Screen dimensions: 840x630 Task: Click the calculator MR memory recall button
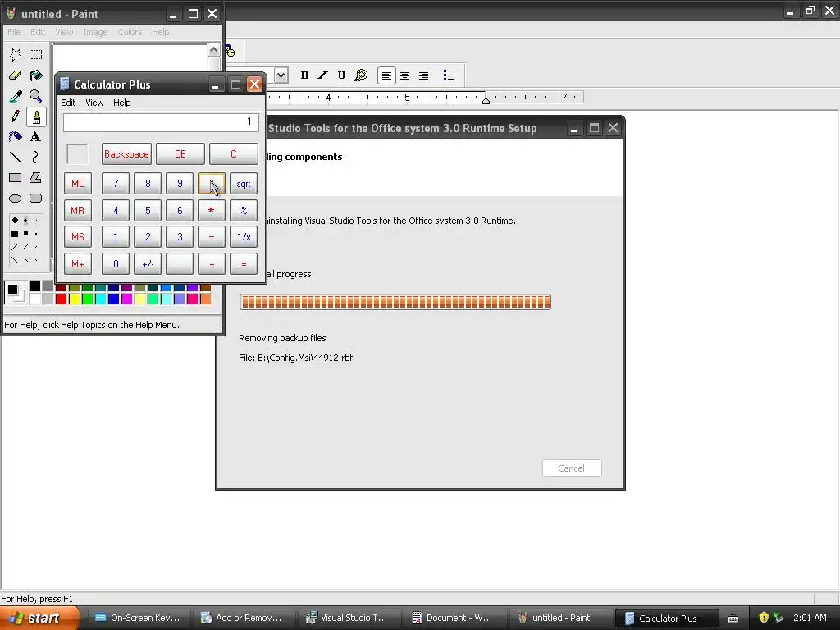[x=78, y=211]
